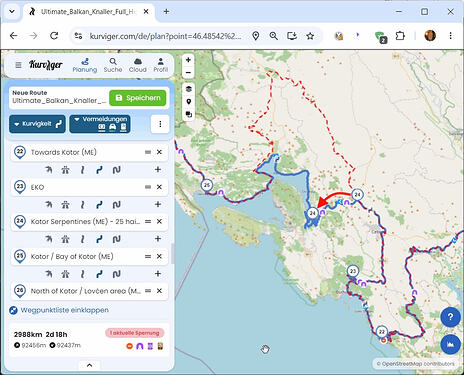Screen dimensions: 464x375
Task: Add a waypoint after Kotor / Bay of Kotor
Action: [x=158, y=274]
